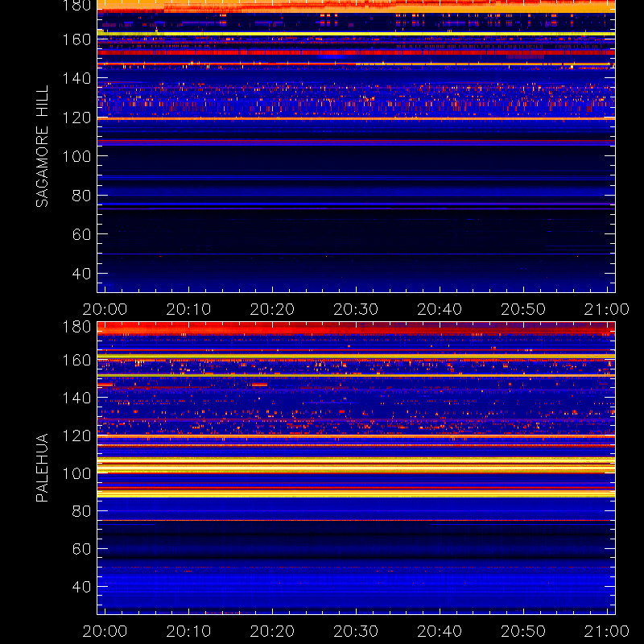Click 21:00 time label under Palehua plot
Screen dimensions: 644x644
click(607, 631)
